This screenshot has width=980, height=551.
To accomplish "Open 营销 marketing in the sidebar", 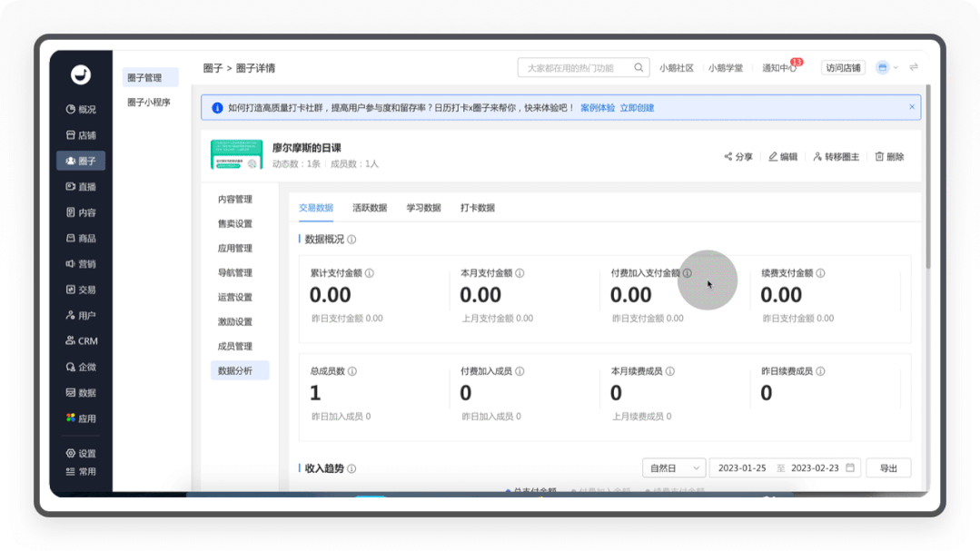I will point(81,263).
